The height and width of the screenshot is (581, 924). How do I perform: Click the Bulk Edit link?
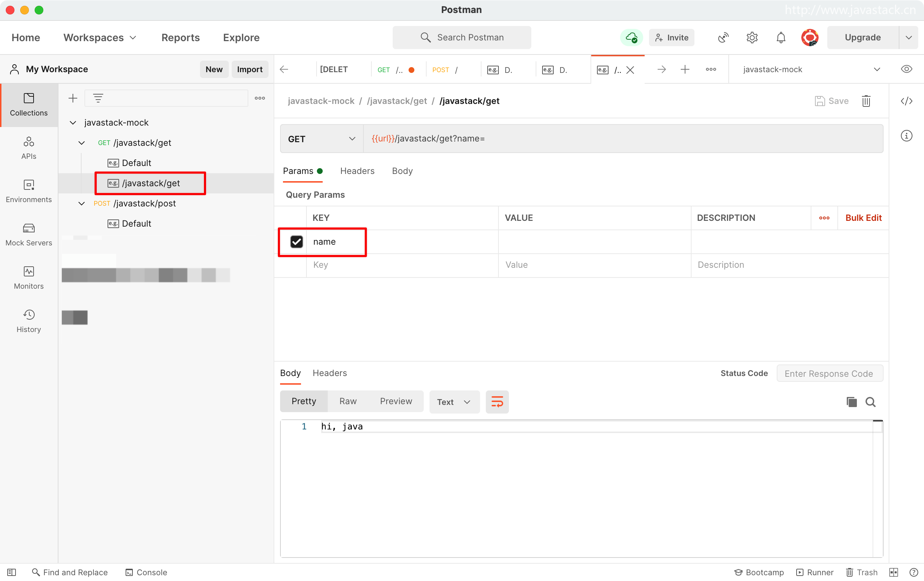pyautogui.click(x=863, y=218)
